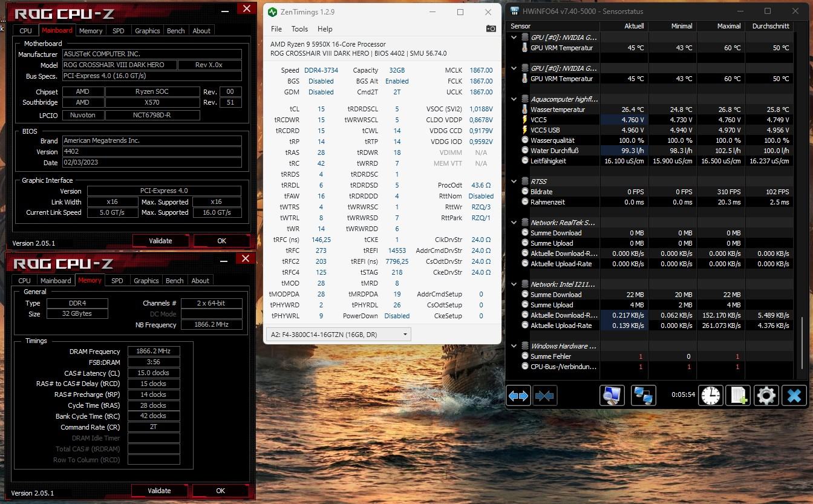Collapse the Network: Intel I211 sensor group
Screen dimensions: 813x504
click(x=514, y=284)
